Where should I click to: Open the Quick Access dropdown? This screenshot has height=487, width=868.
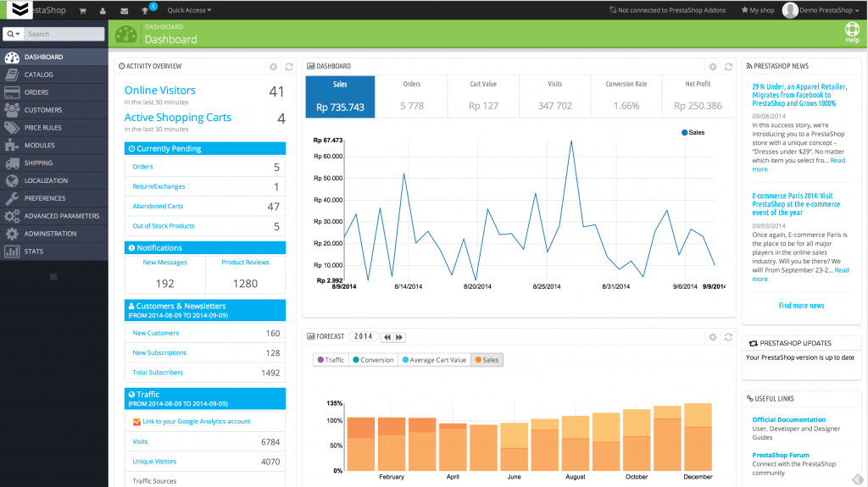(189, 10)
